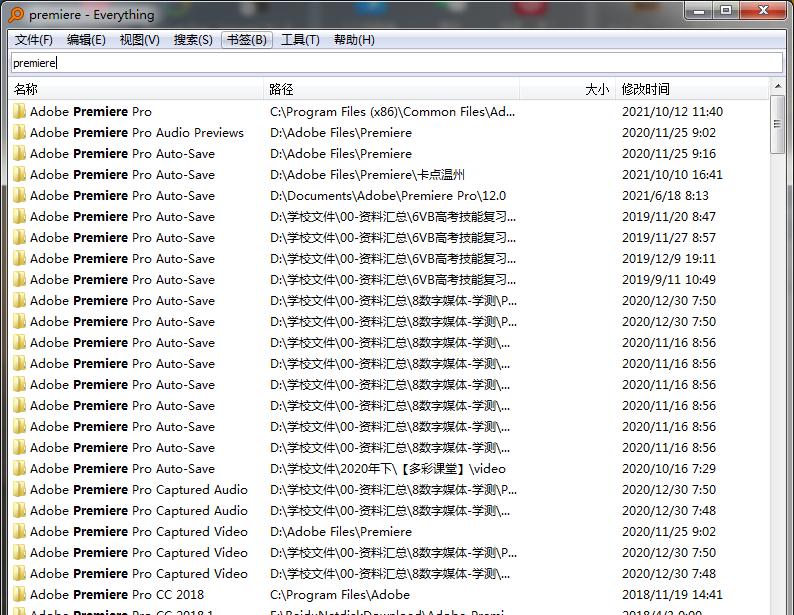Select Captured Video row name dated 2020/11/25 9:02
794x615 pixels.
click(139, 531)
